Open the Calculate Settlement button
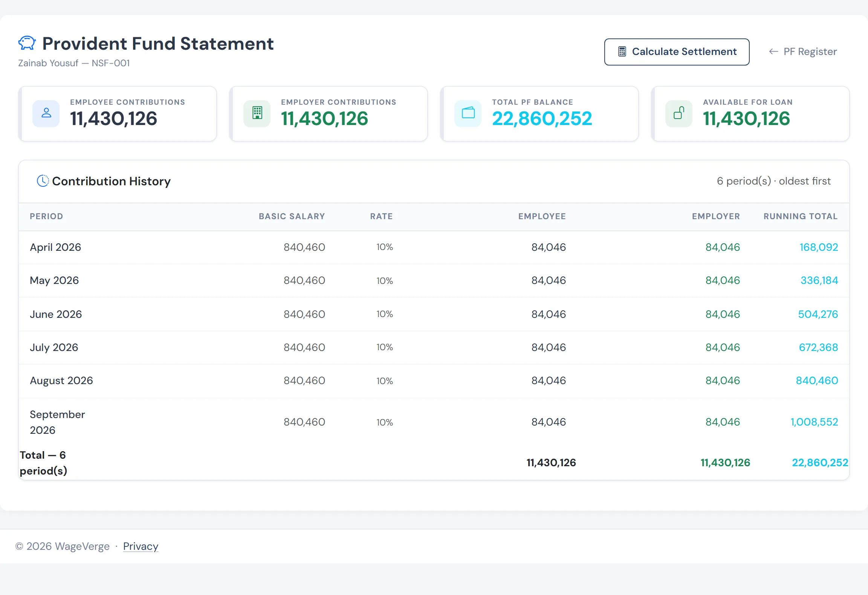 coord(677,52)
